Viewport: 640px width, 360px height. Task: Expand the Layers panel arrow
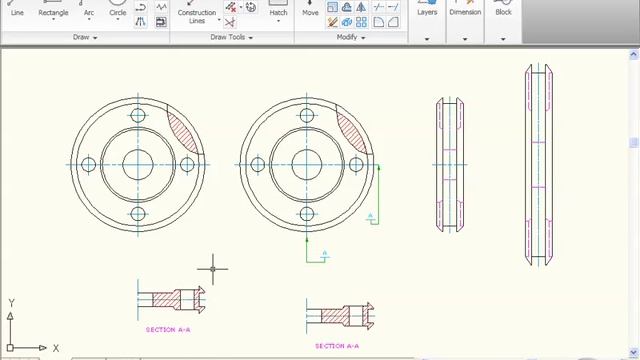[x=427, y=39]
